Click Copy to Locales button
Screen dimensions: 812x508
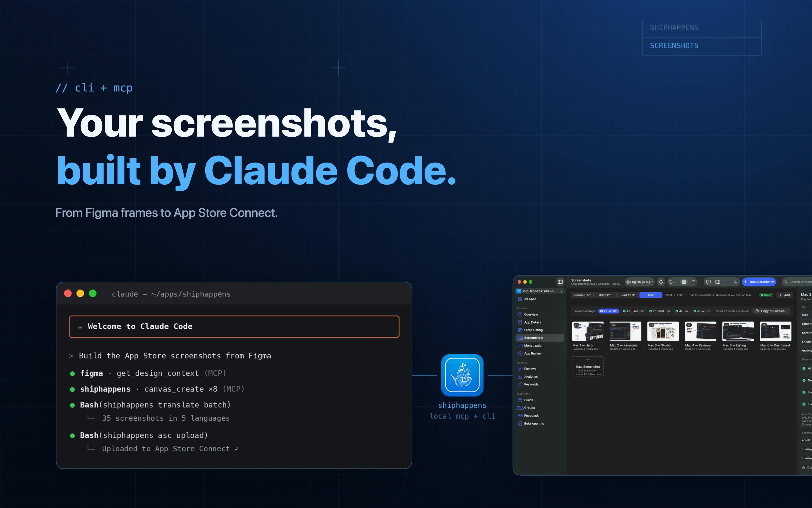[x=771, y=311]
